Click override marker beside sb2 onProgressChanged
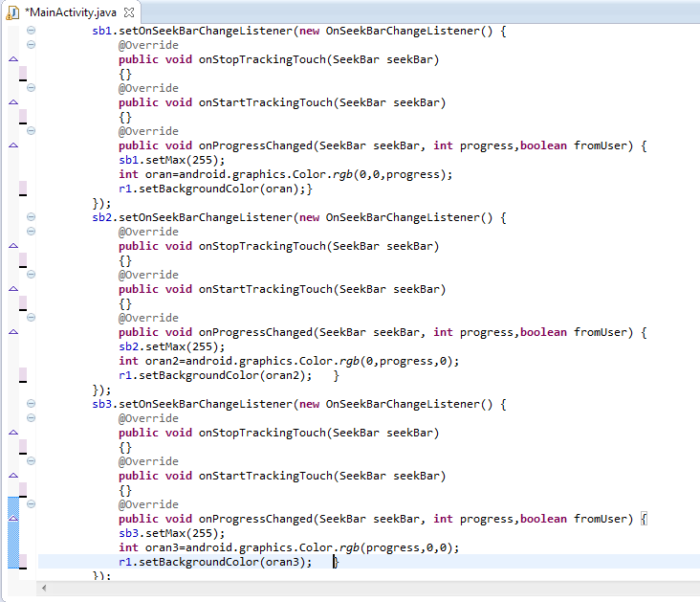Image resolution: width=700 pixels, height=602 pixels. tap(12, 332)
